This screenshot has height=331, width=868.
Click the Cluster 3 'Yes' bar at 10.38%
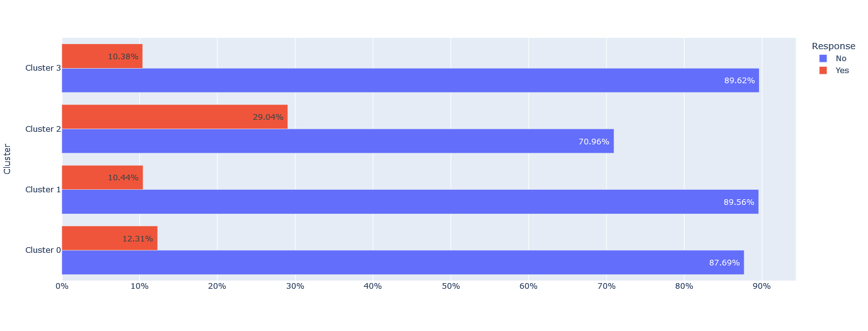pos(101,56)
